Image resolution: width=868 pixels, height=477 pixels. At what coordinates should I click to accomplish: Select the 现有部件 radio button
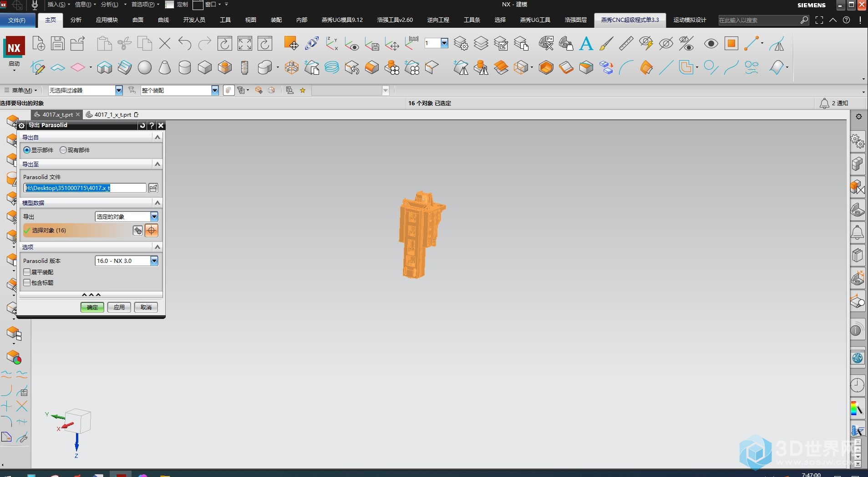pyautogui.click(x=63, y=150)
